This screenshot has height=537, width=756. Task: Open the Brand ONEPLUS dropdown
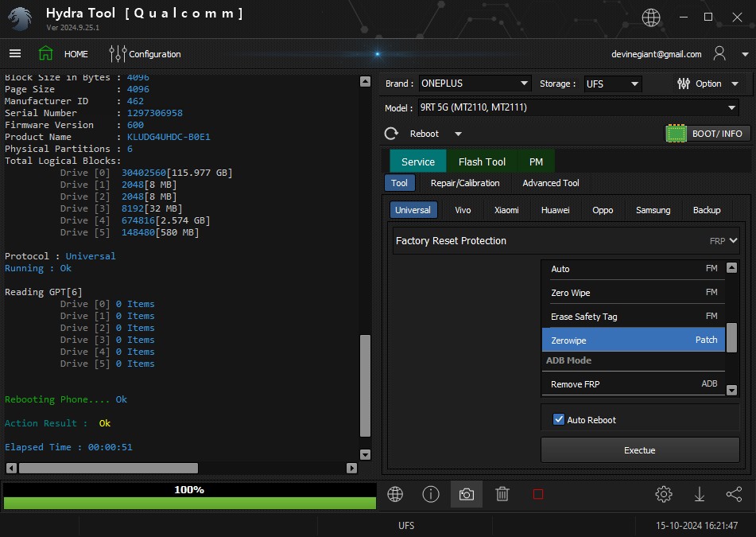coord(475,84)
